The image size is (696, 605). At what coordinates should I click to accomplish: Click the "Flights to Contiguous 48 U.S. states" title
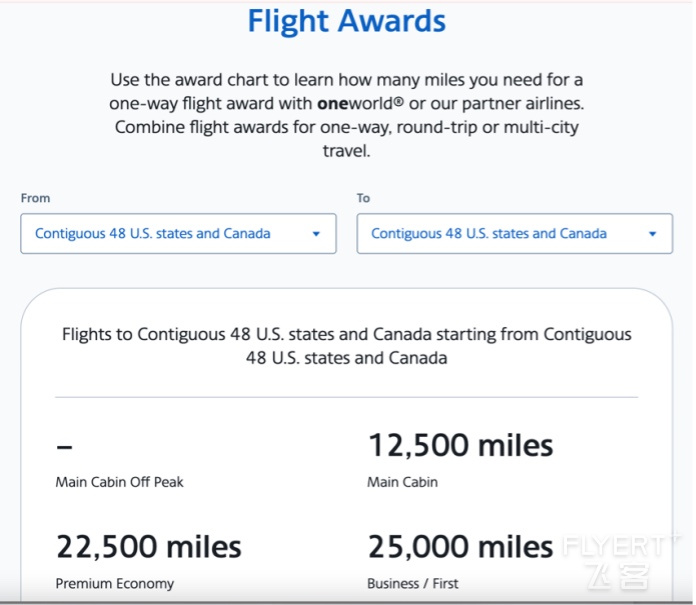click(x=347, y=346)
